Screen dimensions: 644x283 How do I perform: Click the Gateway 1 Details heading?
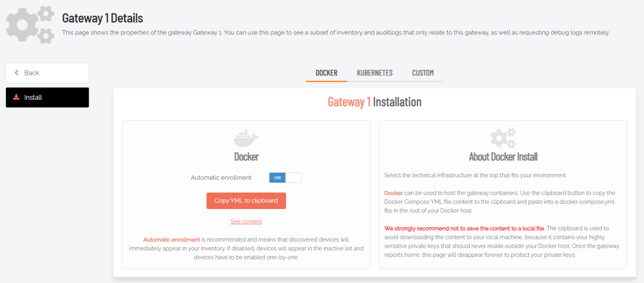[103, 18]
